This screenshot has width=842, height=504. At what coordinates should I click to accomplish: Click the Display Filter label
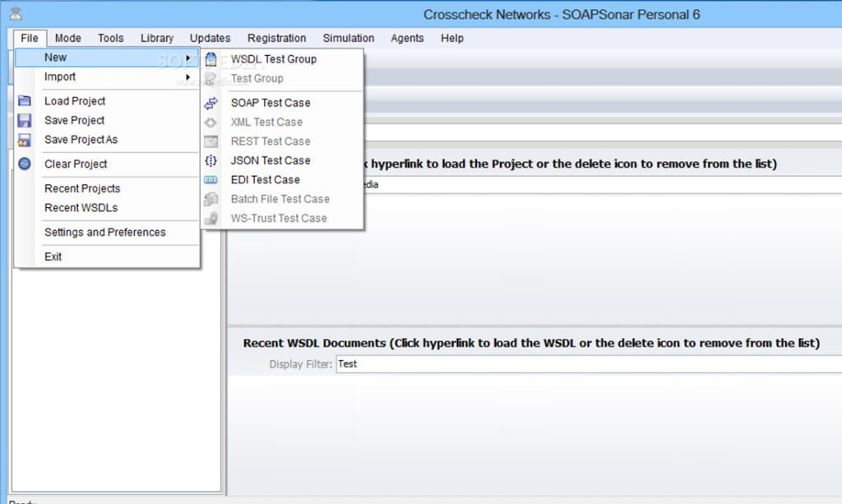[301, 364]
